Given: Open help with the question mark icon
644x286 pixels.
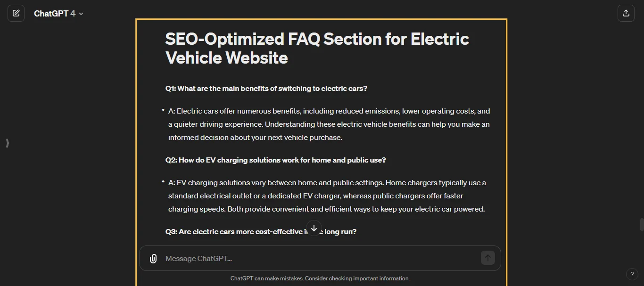Looking at the screenshot, I should [632, 274].
